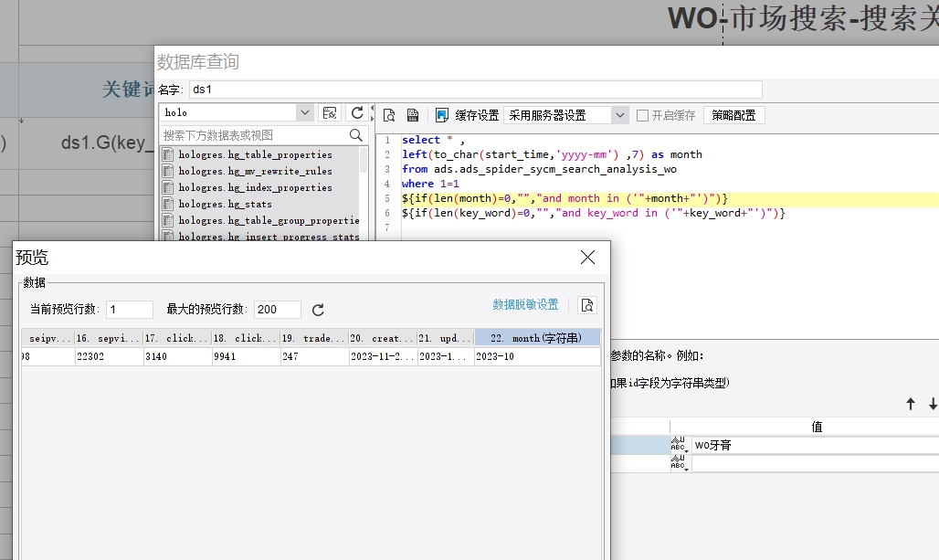Click the 名字 field containing ds1
Screen dimensions: 939x560
point(476,90)
